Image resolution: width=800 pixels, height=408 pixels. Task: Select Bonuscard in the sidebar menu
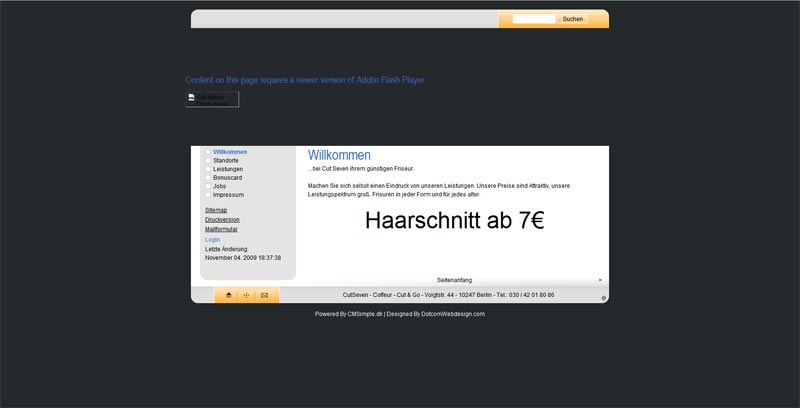(228, 178)
